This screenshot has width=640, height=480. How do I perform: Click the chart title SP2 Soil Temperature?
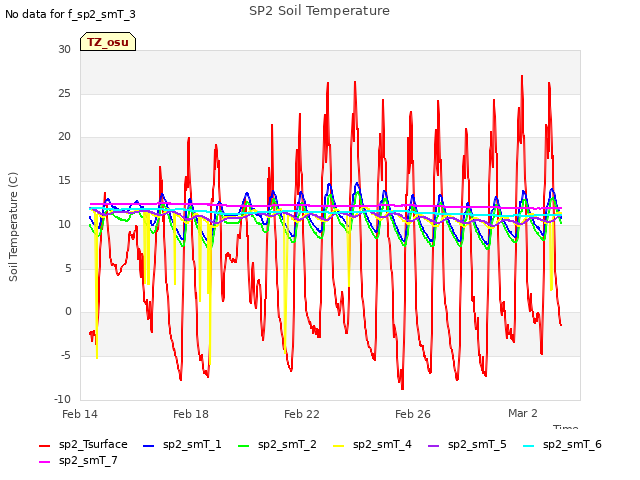tap(320, 11)
